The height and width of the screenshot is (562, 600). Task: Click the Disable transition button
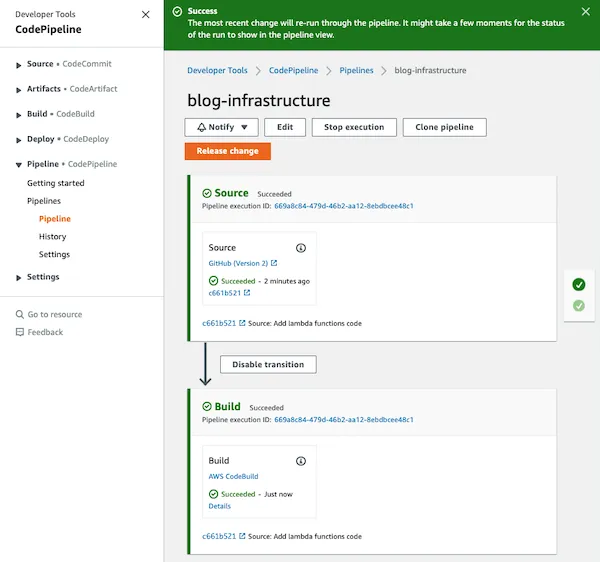coord(268,364)
